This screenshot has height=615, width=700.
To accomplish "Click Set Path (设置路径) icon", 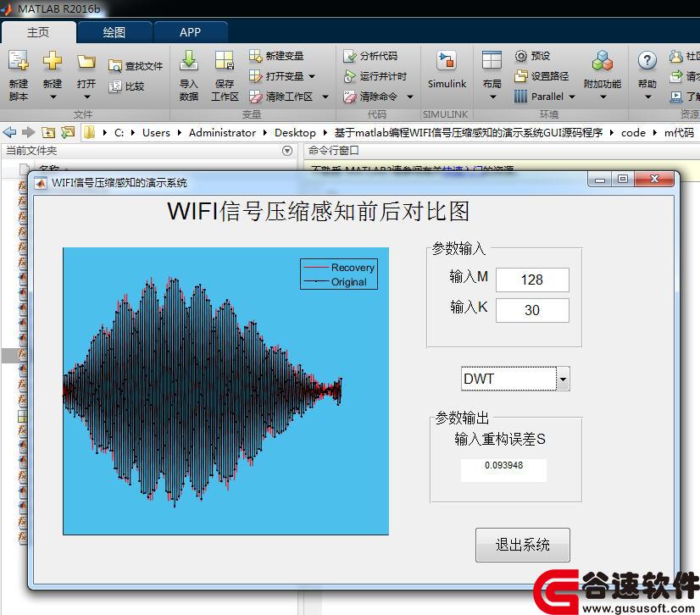I will [521, 76].
